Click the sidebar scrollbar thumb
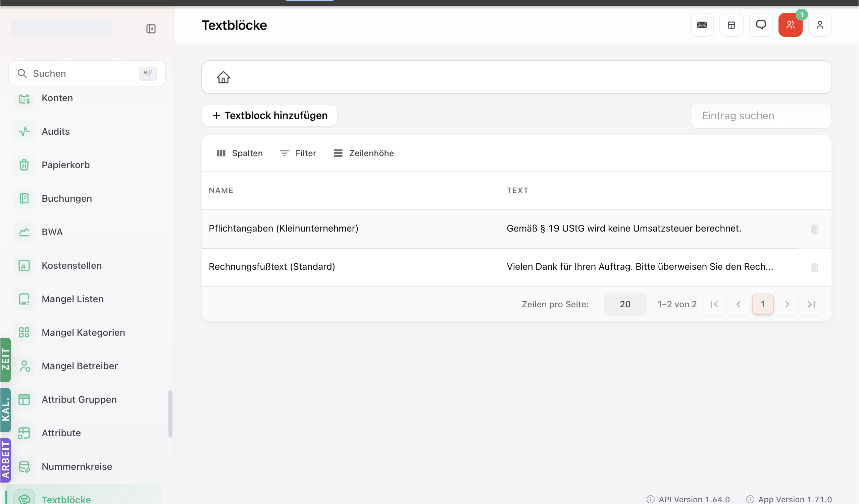The height and width of the screenshot is (504, 859). point(170,414)
